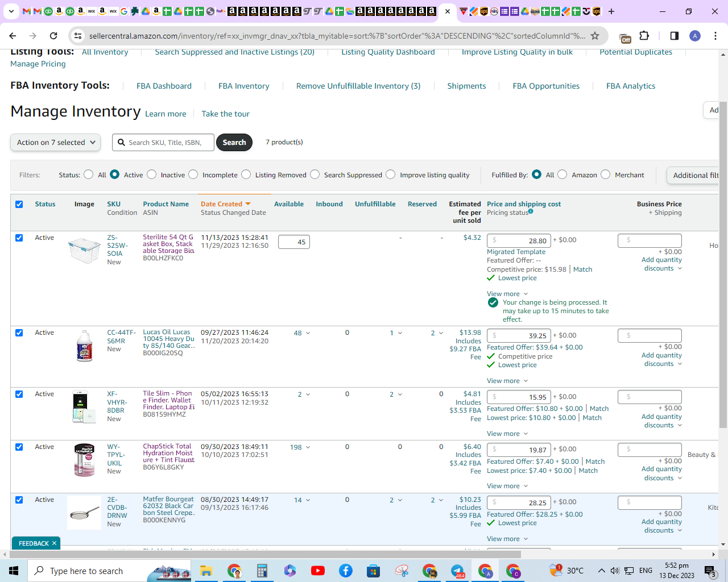
Task: Open Facebook from the taskbar
Action: [x=346, y=571]
